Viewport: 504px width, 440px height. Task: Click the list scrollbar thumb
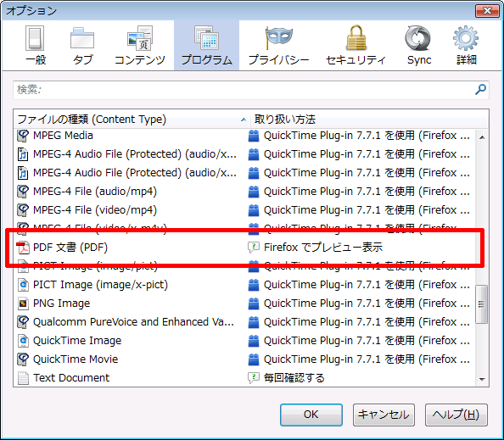[x=481, y=304]
